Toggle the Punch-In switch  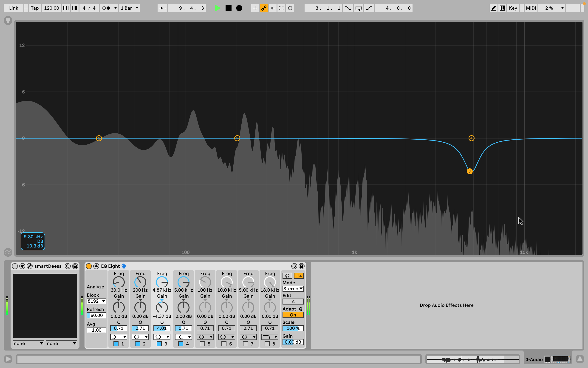[x=348, y=8]
